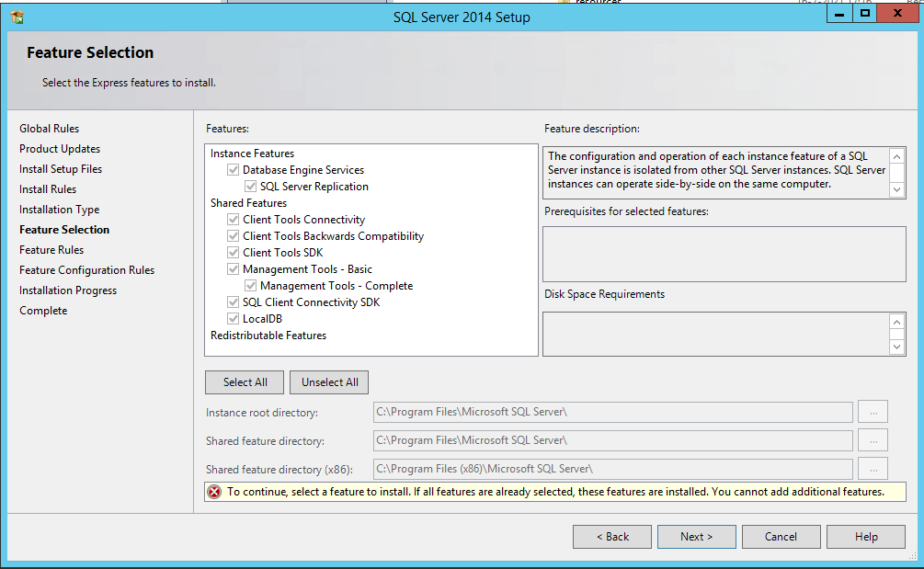The width and height of the screenshot is (924, 569).
Task: Click Instance root directory path field
Action: 613,413
